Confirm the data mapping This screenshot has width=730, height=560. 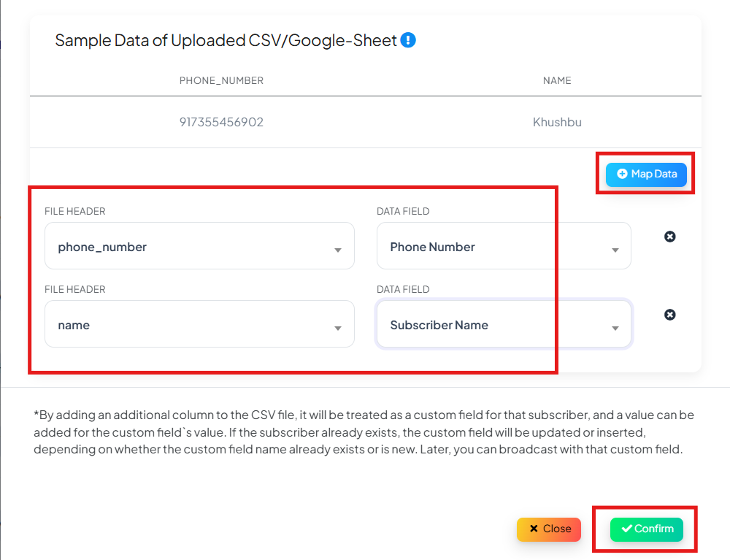(647, 529)
